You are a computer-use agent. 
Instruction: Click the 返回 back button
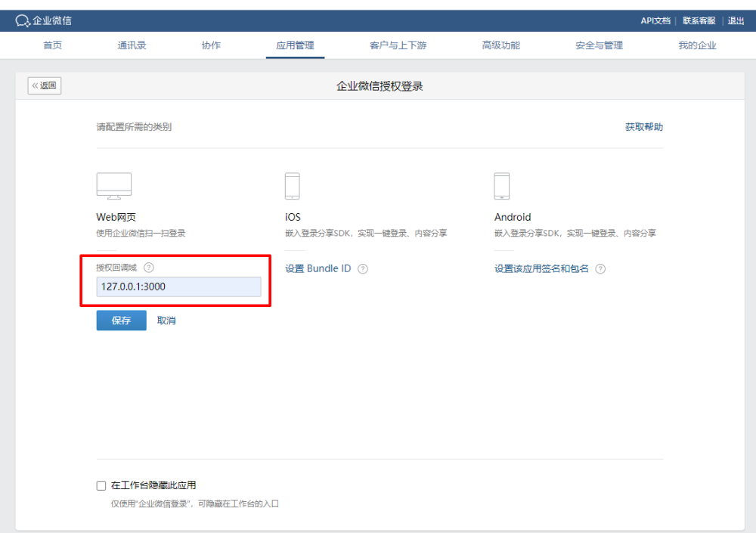pos(45,85)
